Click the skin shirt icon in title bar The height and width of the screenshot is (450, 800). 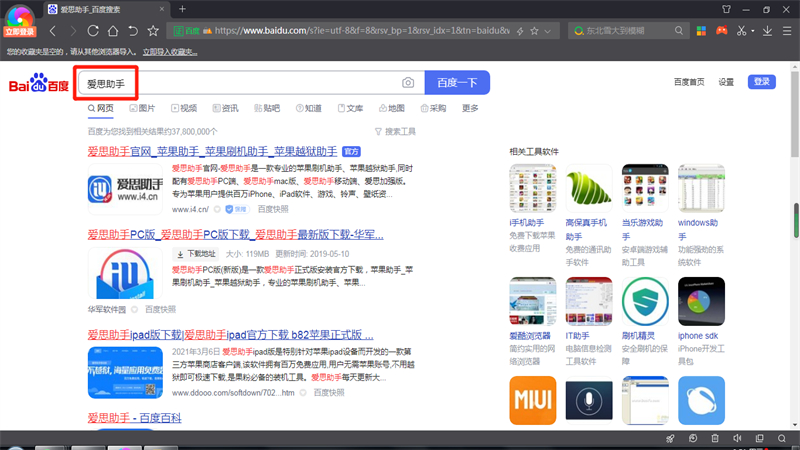pos(727,9)
